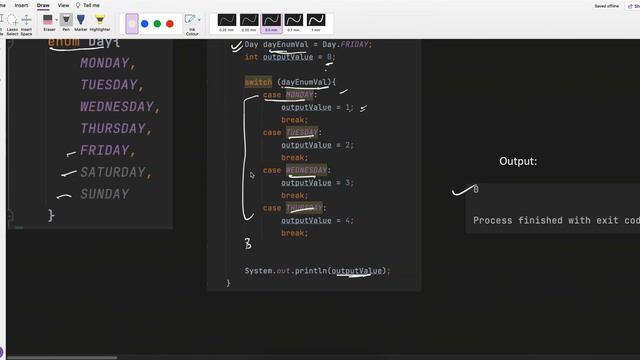The width and height of the screenshot is (640, 360).
Task: Choose the 0.7 mm pen thickness
Action: coord(293,23)
